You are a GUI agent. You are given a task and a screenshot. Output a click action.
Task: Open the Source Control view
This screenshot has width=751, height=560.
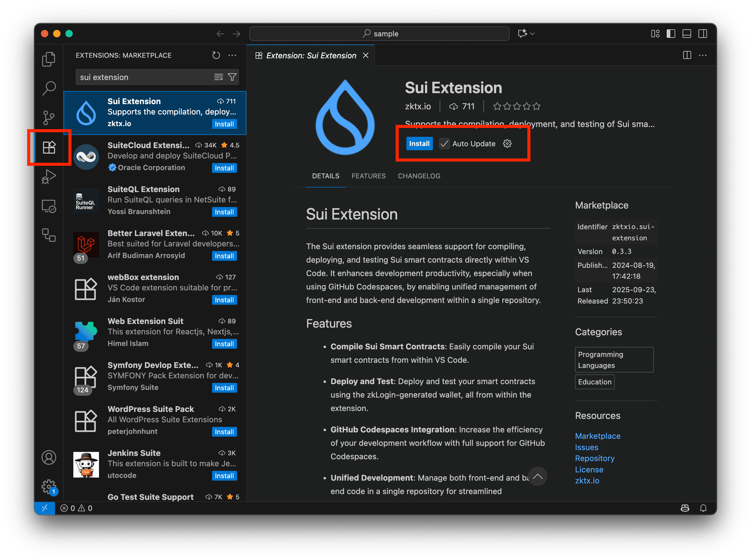point(49,118)
